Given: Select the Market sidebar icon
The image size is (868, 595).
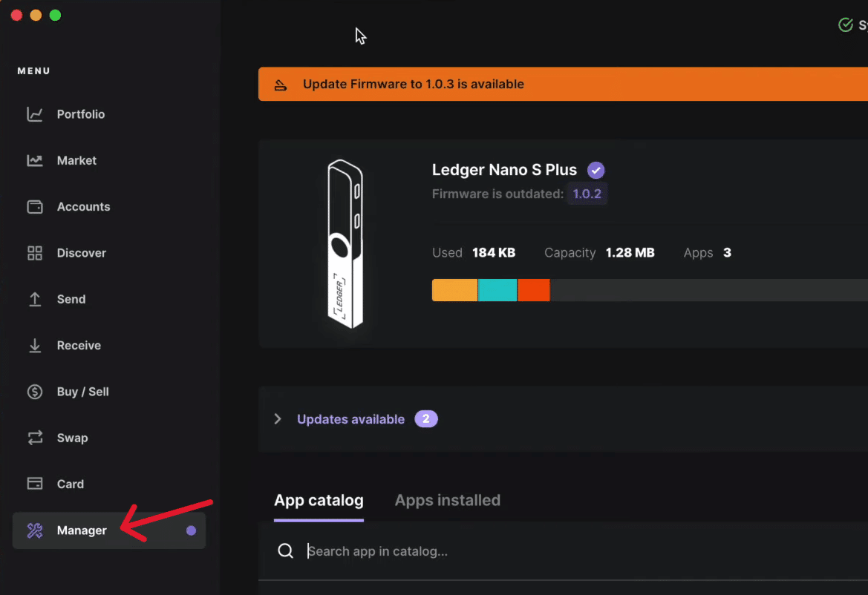Looking at the screenshot, I should pos(34,160).
